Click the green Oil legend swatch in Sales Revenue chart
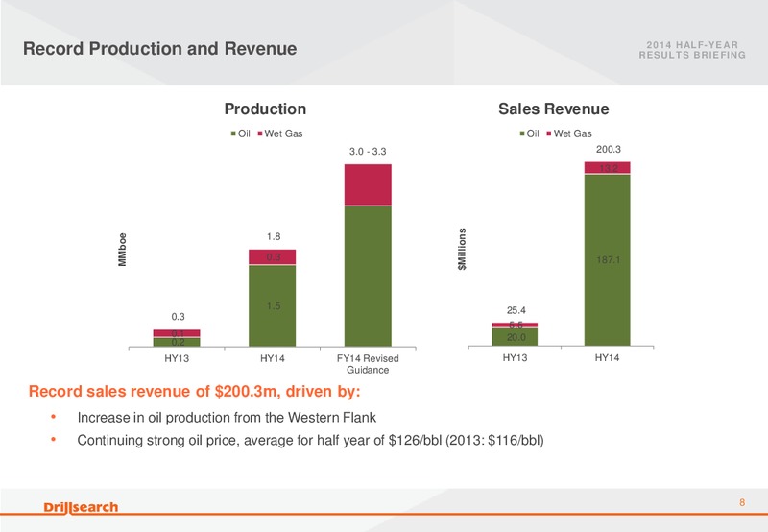Viewport: 768px width, 532px height. (522, 133)
